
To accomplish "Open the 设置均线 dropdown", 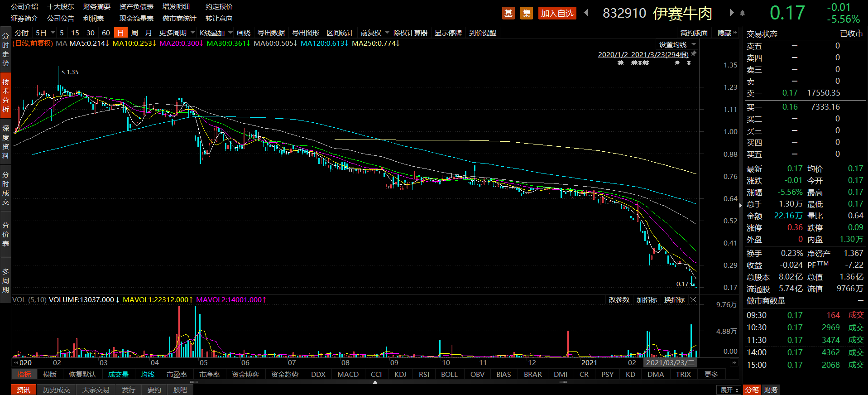I will click(677, 44).
